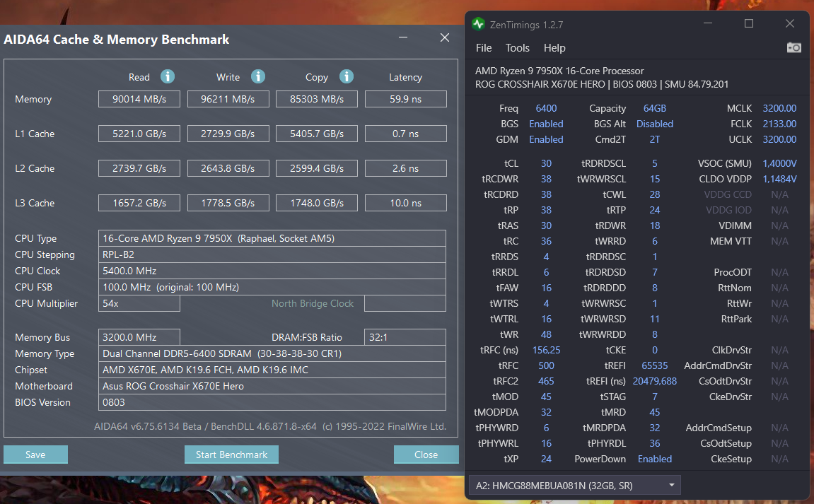This screenshot has width=814, height=504.
Task: Click the L3 Cache Read 1657.2 GB/s field
Action: [x=139, y=203]
